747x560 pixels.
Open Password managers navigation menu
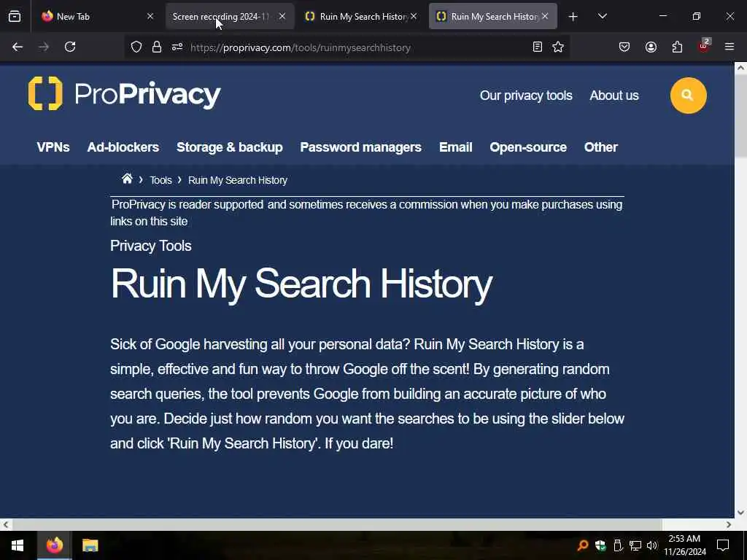click(360, 147)
